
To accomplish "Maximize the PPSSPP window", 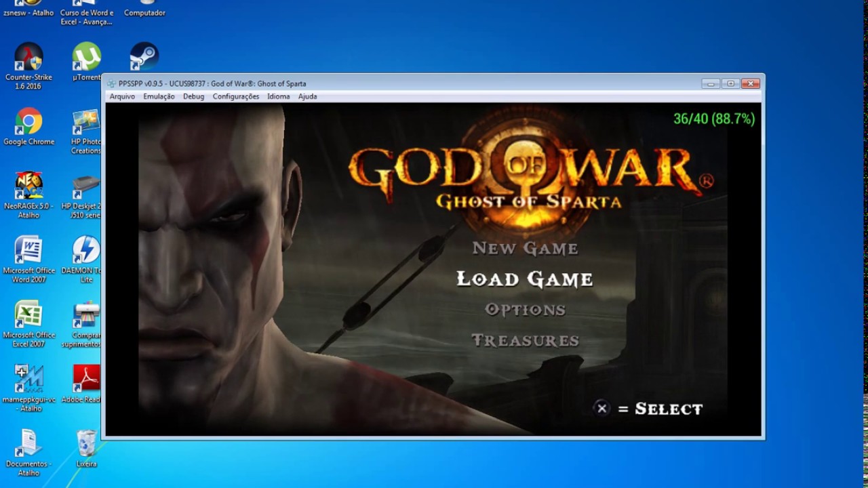I will tap(730, 83).
